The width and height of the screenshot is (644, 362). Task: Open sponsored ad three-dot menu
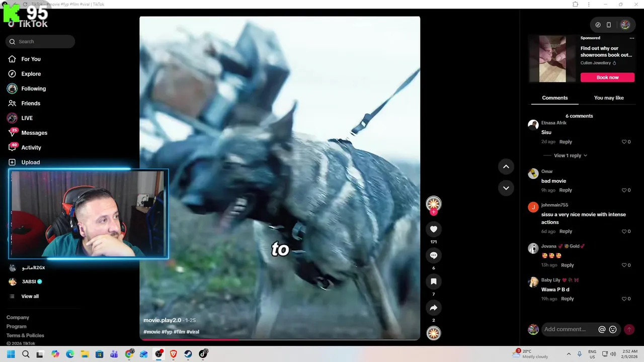632,38
